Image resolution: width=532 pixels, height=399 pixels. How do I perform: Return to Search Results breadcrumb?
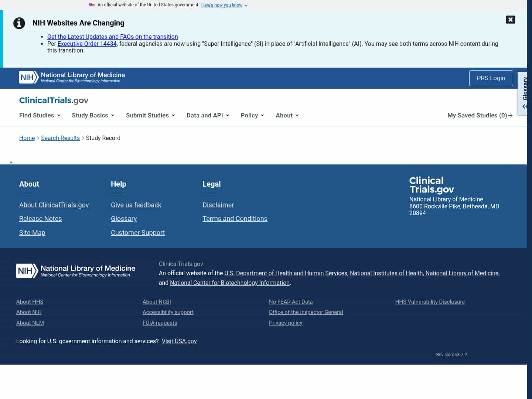[60, 138]
